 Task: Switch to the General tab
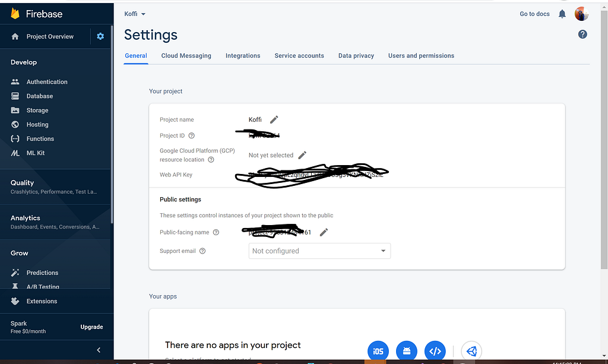(136, 56)
